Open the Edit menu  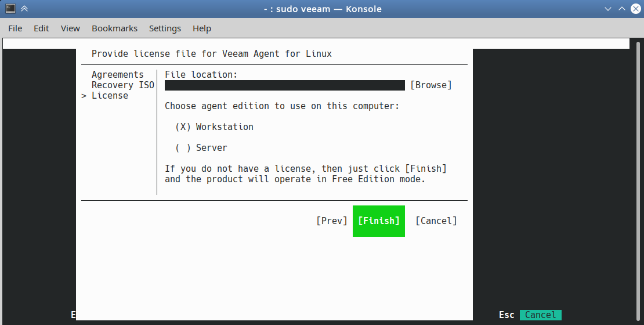click(x=41, y=28)
